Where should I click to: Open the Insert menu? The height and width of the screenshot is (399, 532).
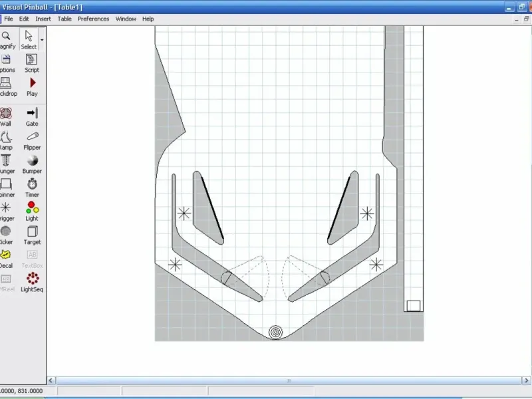click(x=43, y=19)
